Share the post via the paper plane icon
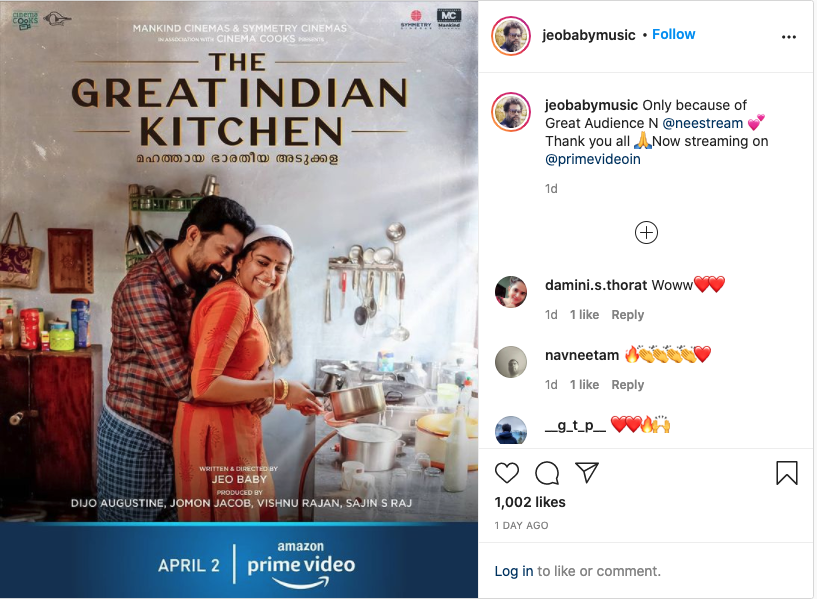 pos(587,472)
